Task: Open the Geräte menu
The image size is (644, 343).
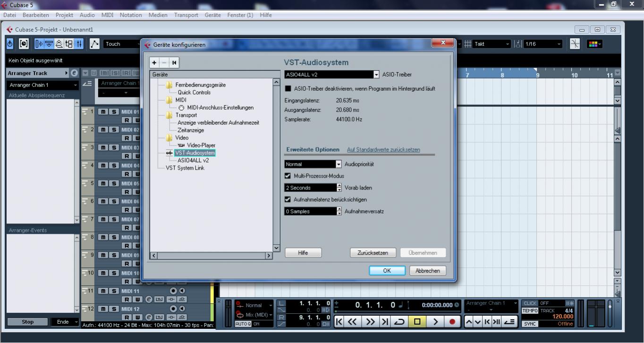Action: [x=212, y=15]
